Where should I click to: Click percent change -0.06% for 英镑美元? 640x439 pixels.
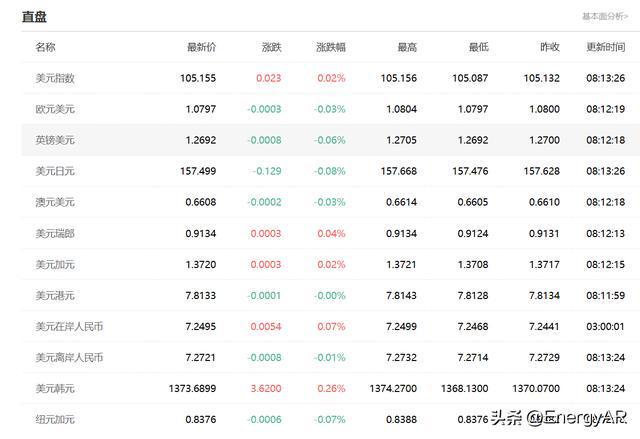(329, 140)
